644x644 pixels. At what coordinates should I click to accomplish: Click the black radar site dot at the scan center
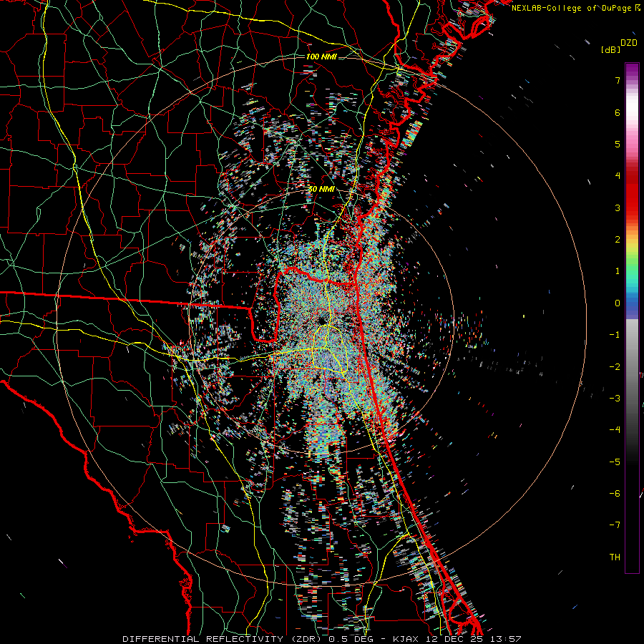321,321
